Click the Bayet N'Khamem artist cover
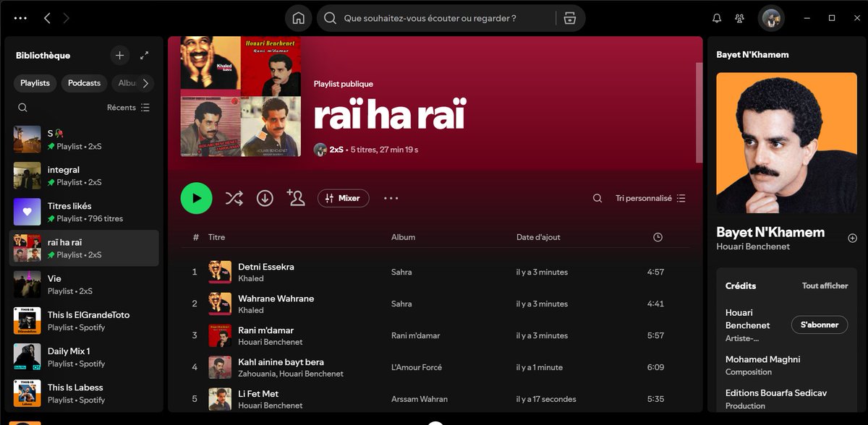Screen dimensions: 868x425 (x=787, y=143)
